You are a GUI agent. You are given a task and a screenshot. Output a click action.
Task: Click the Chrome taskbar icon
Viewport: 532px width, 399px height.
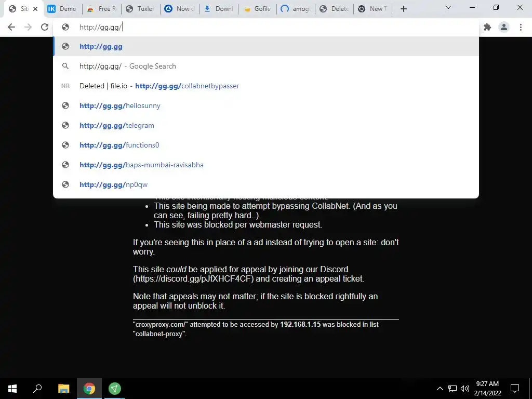point(89,389)
